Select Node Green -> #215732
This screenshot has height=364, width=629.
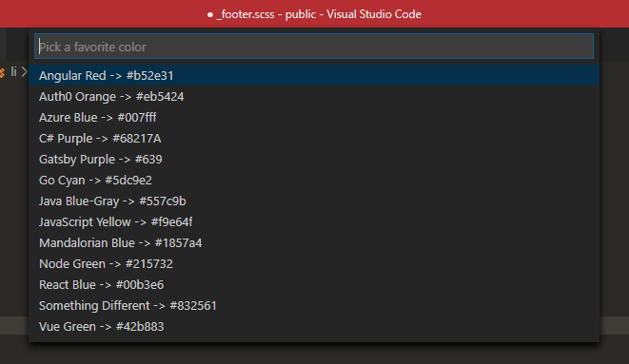[314, 263]
